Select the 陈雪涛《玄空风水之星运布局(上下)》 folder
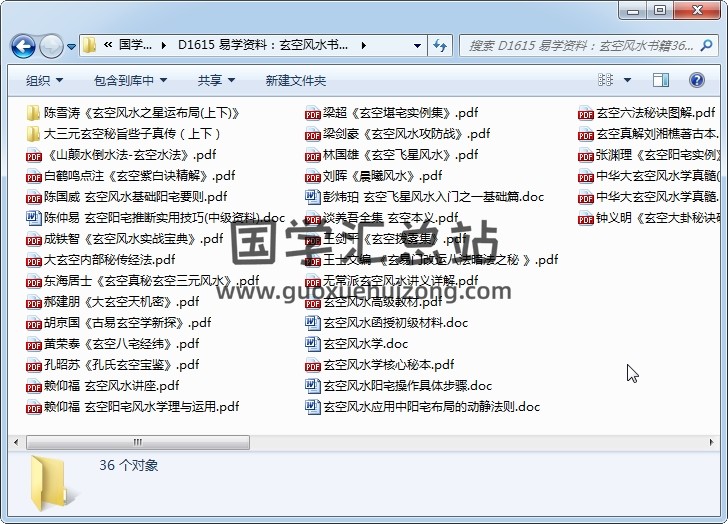728x524 pixels. coord(140,113)
